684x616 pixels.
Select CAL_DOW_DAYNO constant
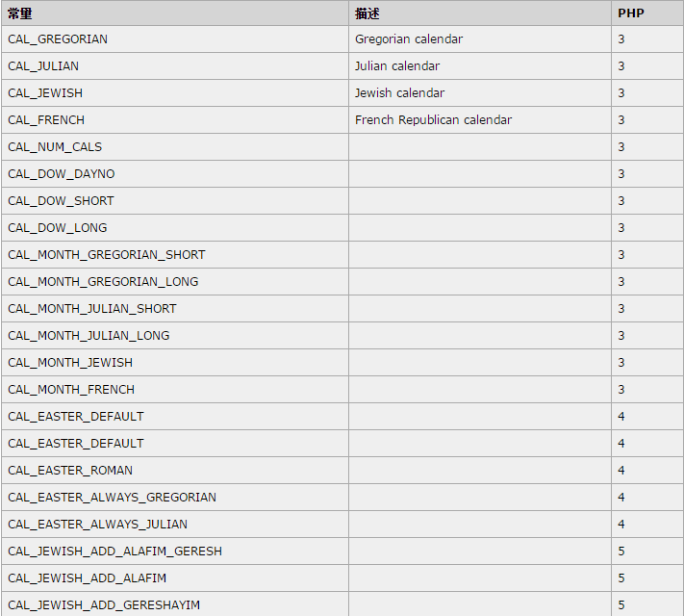tap(61, 174)
